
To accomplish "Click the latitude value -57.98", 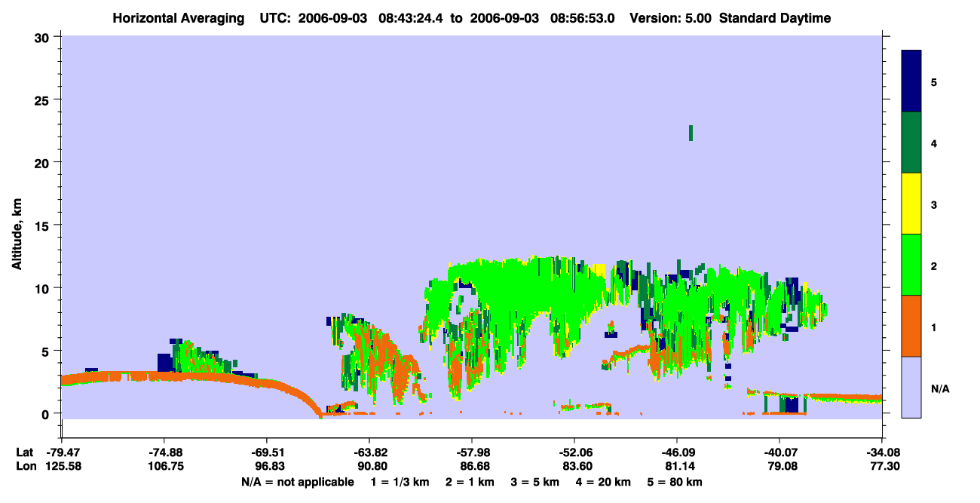I will (x=472, y=452).
